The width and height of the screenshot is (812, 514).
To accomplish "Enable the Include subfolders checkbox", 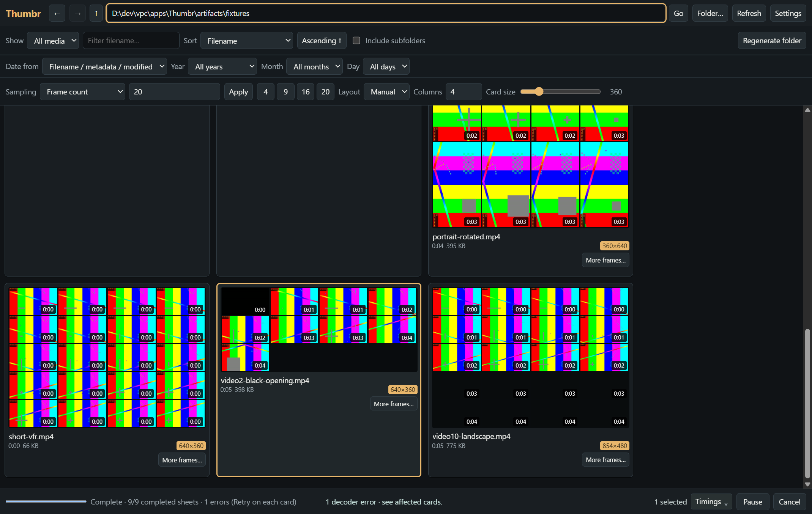I will pyautogui.click(x=356, y=40).
